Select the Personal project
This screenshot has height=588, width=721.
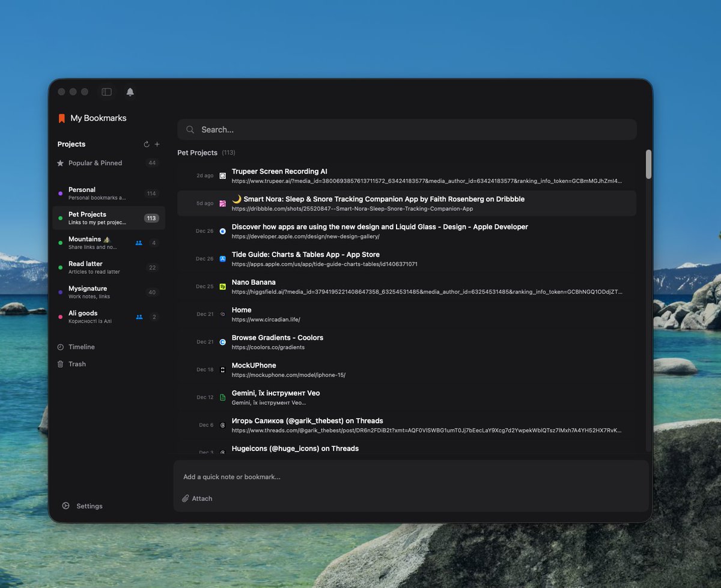click(108, 193)
